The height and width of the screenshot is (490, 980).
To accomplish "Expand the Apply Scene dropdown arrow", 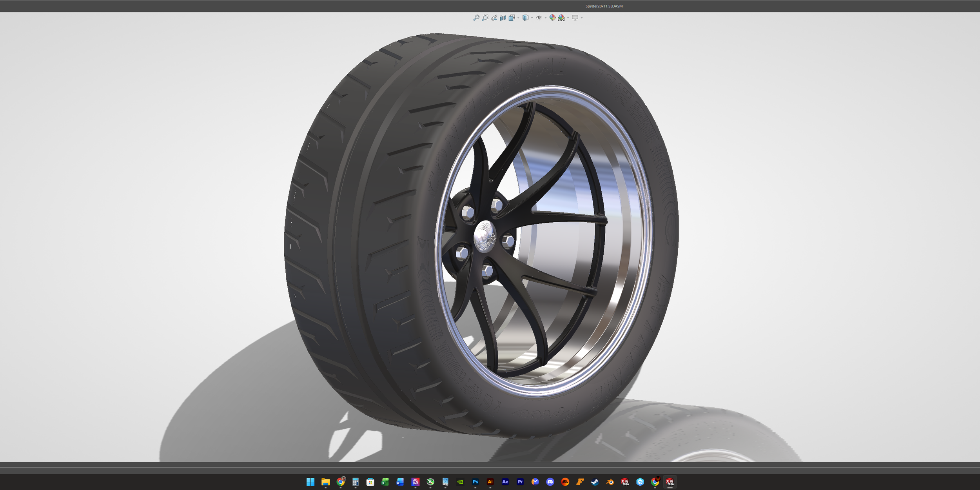I will [x=568, y=18].
